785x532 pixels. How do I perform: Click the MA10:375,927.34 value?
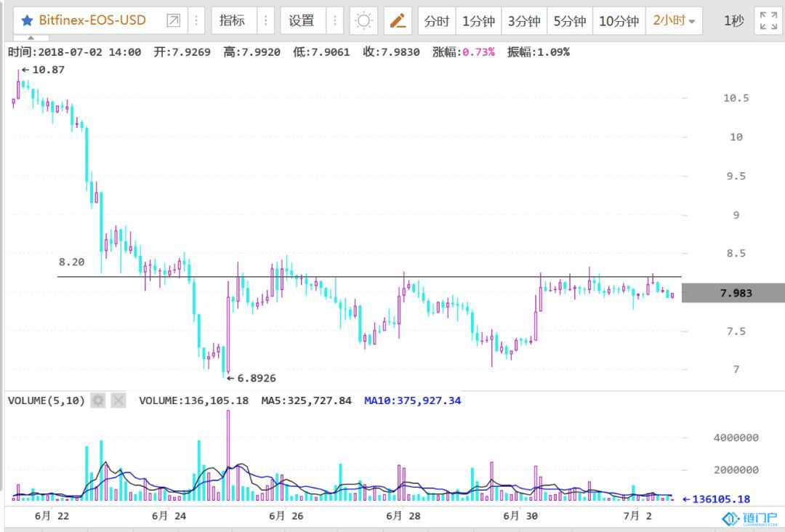[413, 401]
